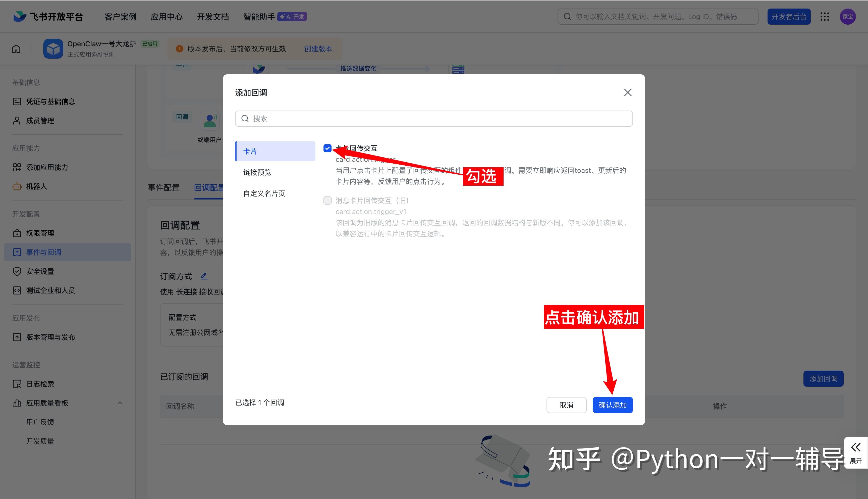Screen dimensions: 868x499
Task: Open the apps grid icon
Action: (x=825, y=16)
